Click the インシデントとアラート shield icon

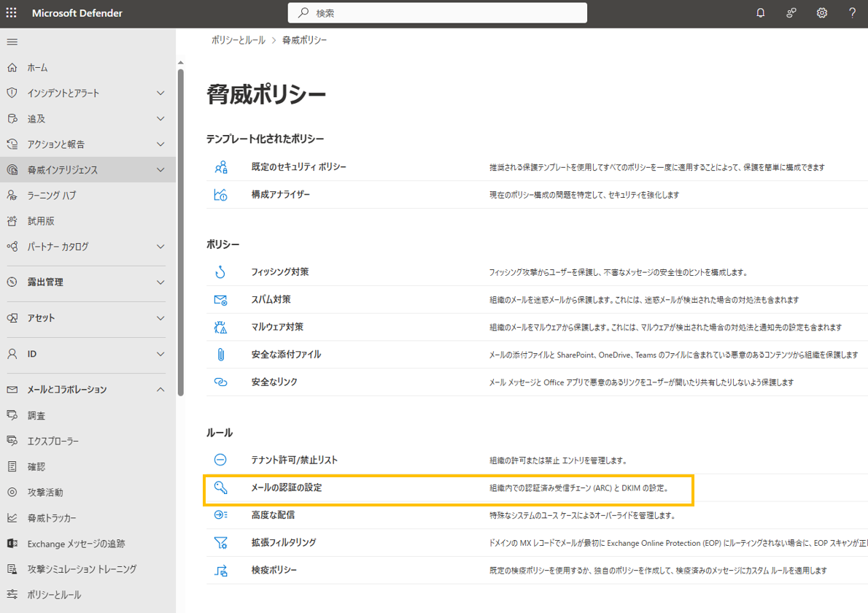coord(12,93)
